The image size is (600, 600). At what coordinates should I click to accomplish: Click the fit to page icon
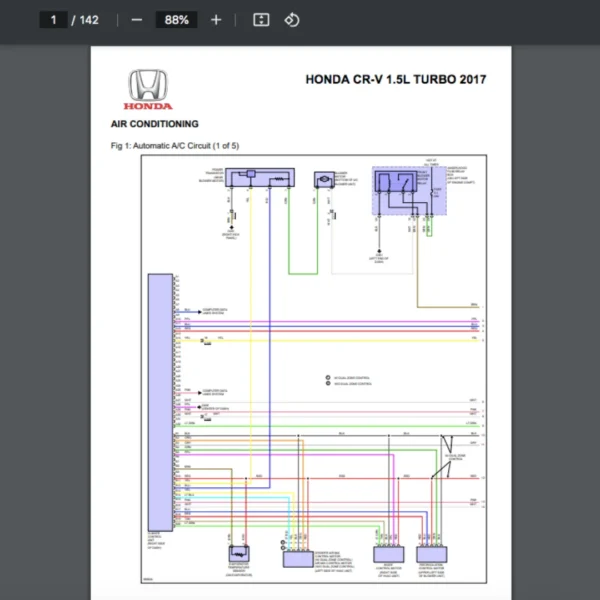[x=261, y=20]
